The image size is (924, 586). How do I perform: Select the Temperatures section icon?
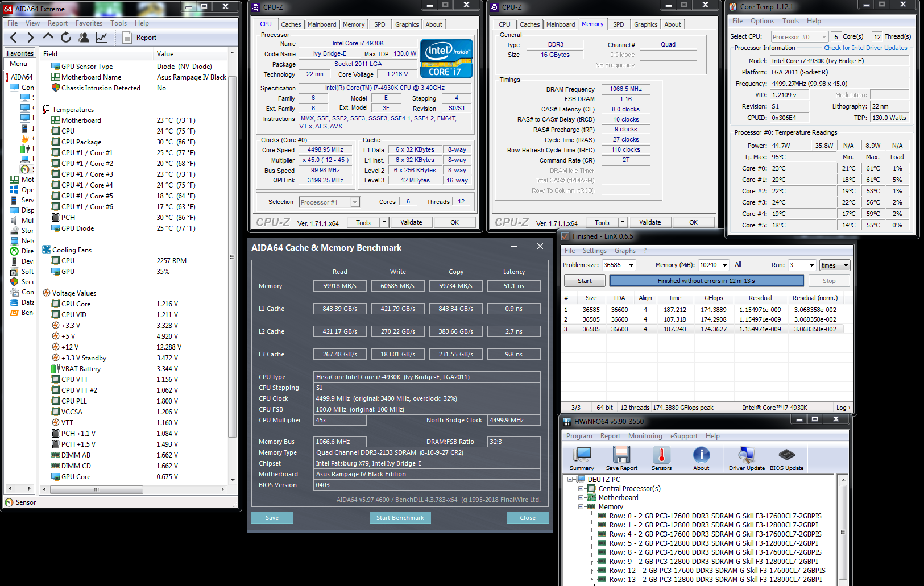coord(46,110)
